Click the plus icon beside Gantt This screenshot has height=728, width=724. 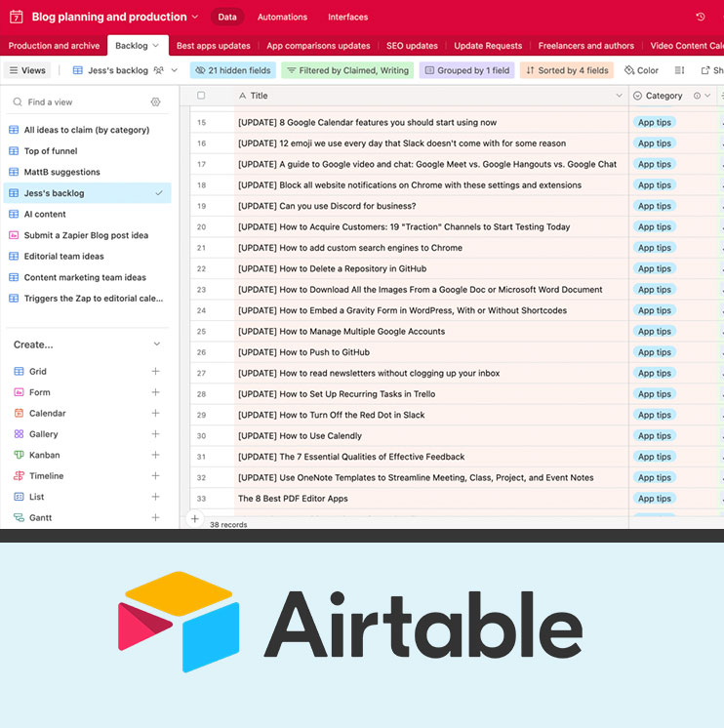[155, 517]
